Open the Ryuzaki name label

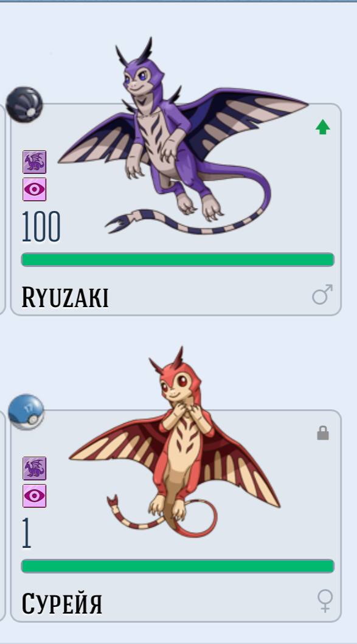pyautogui.click(x=65, y=297)
